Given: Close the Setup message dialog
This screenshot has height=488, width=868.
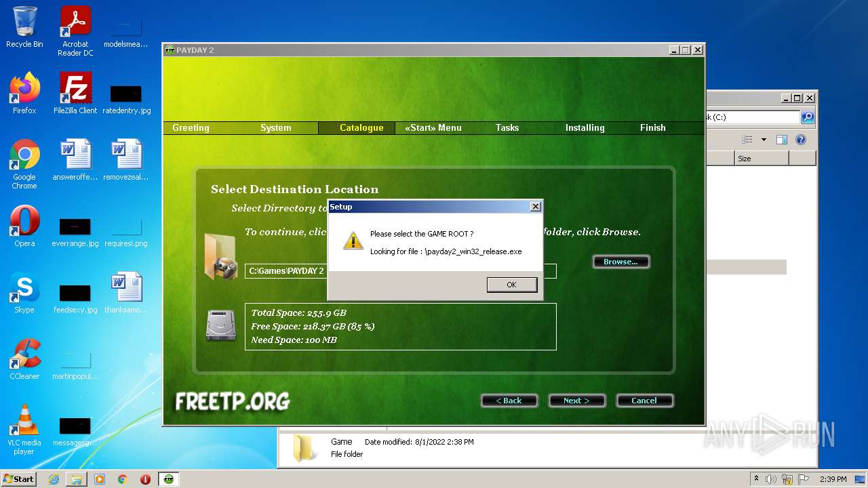Looking at the screenshot, I should (x=535, y=206).
